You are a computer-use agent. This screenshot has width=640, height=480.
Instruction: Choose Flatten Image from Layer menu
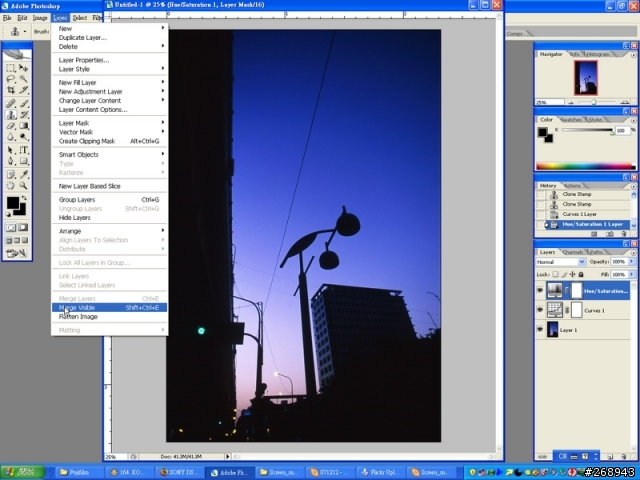click(x=109, y=317)
